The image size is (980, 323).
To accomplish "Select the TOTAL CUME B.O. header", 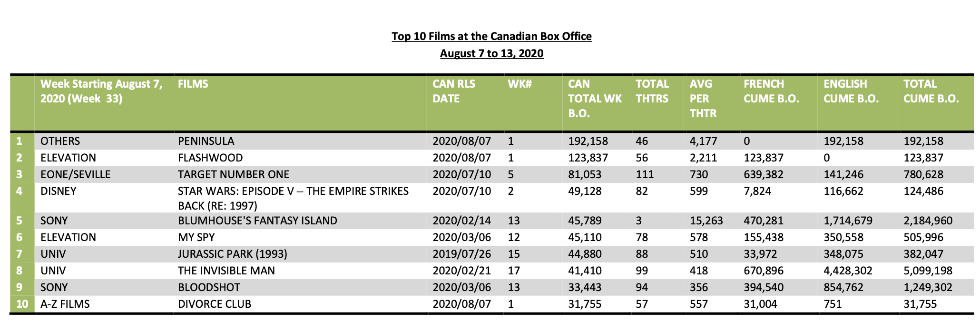I will [931, 91].
